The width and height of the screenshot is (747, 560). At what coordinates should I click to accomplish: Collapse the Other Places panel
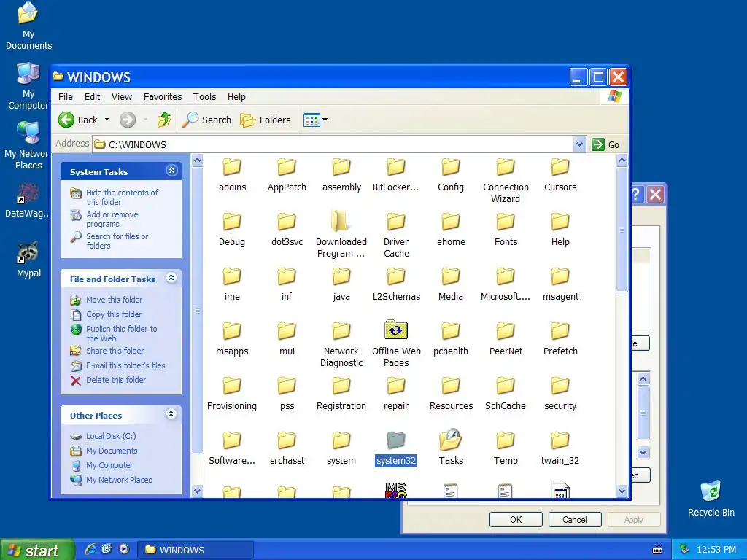171,414
